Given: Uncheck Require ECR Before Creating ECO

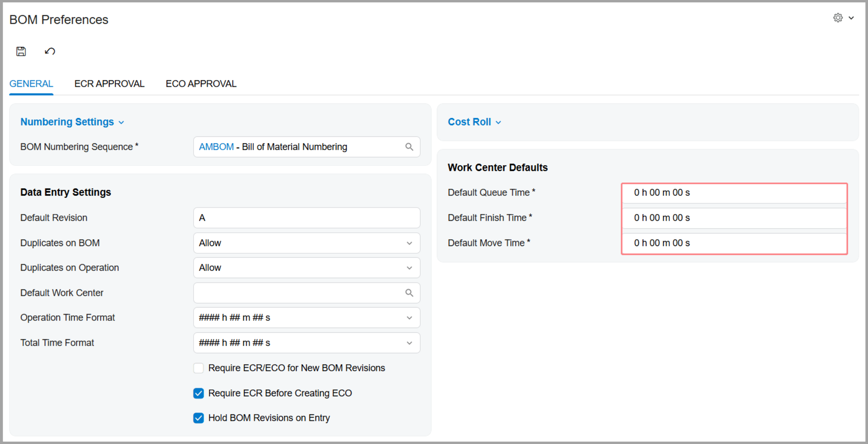Looking at the screenshot, I should 199,393.
